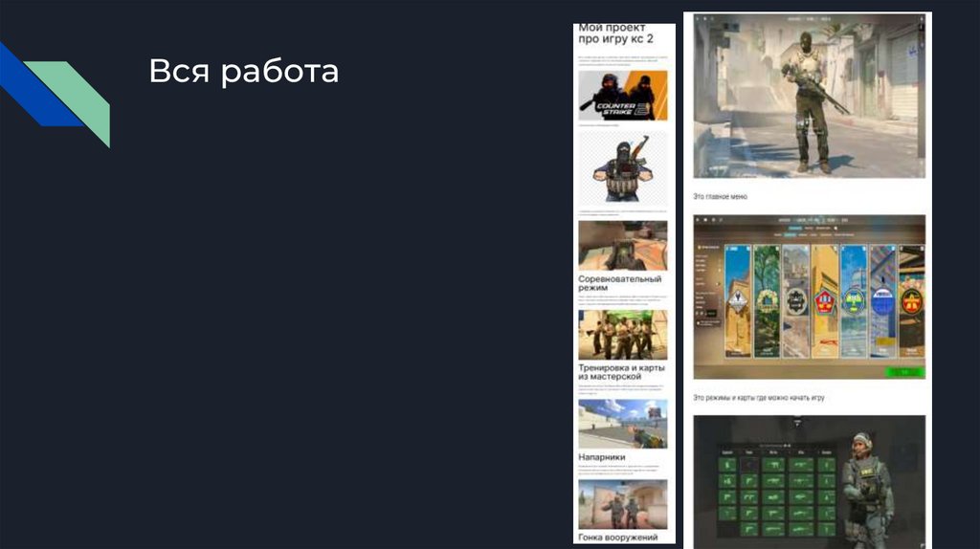Click the heading "Тренировка и карты из мастерской"

coord(621,372)
